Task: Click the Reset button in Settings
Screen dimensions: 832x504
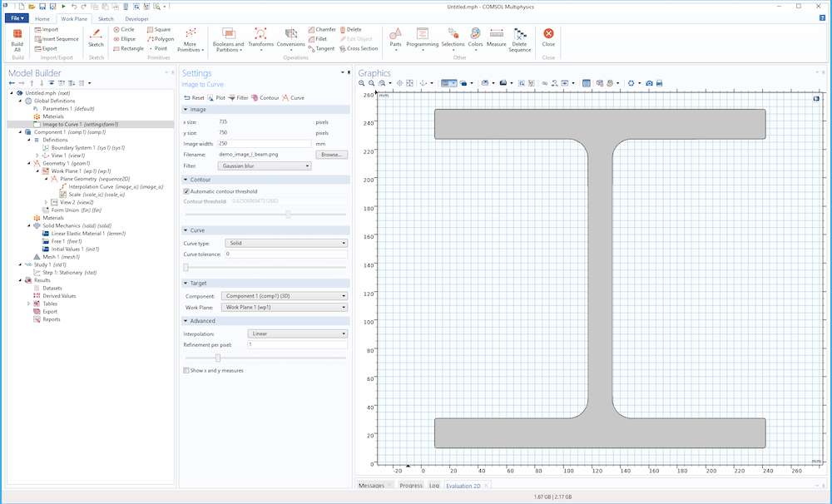Action: pyautogui.click(x=194, y=97)
